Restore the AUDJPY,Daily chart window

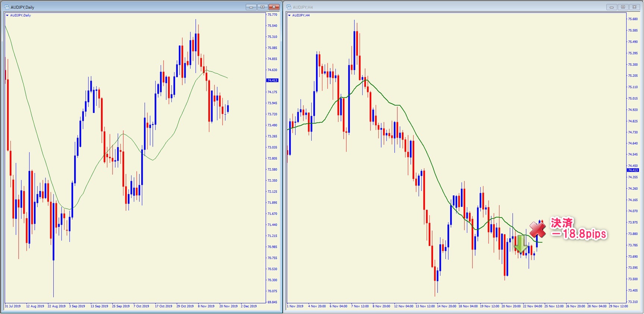pos(262,7)
